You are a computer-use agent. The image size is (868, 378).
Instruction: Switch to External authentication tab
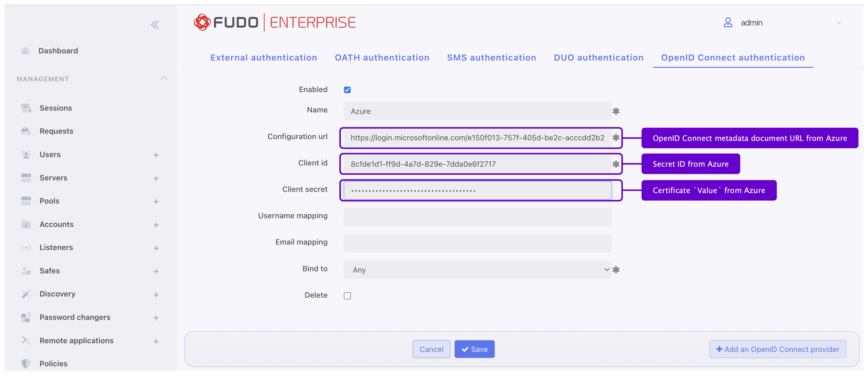point(264,58)
